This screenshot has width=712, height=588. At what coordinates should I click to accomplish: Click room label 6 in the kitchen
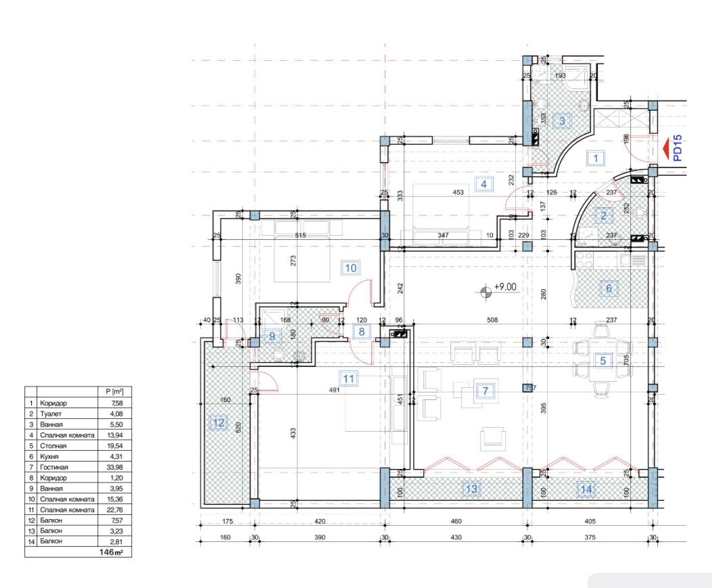[609, 289]
